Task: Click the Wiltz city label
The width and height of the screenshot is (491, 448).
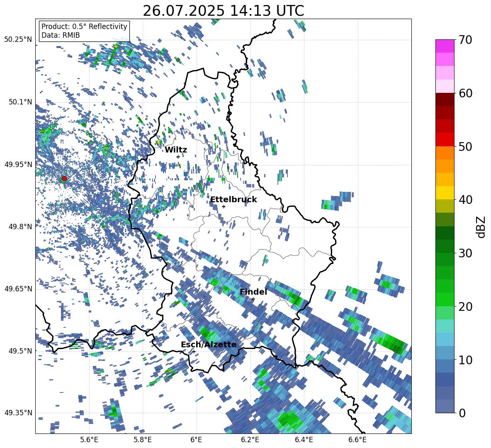Action: point(176,150)
